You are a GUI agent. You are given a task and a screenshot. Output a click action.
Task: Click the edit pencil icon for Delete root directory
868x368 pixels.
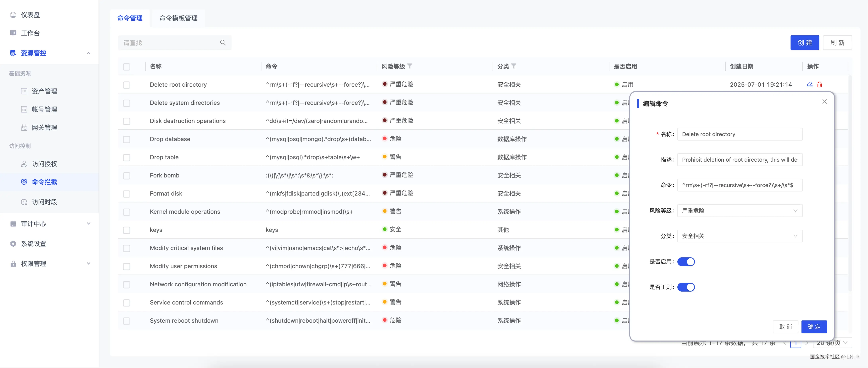(x=810, y=85)
